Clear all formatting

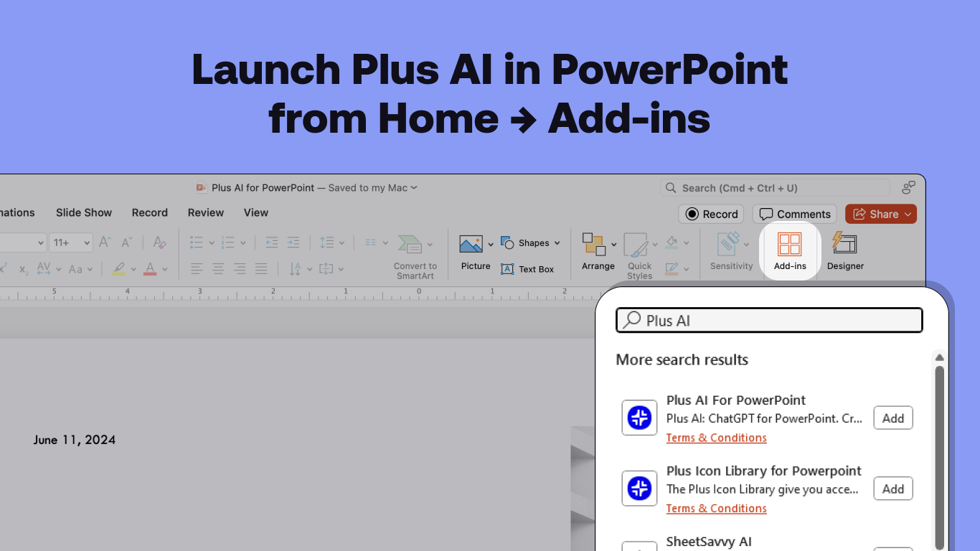click(159, 242)
